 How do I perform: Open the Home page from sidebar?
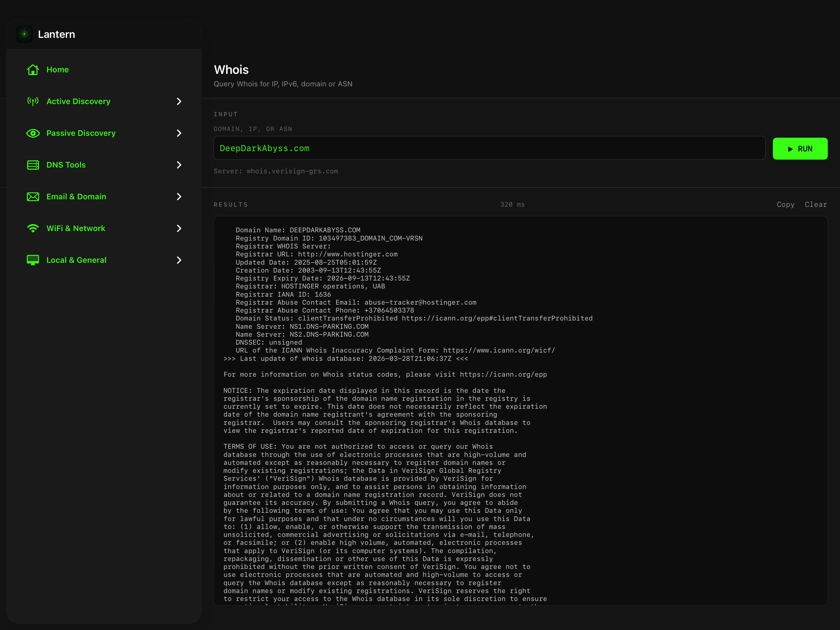point(58,70)
